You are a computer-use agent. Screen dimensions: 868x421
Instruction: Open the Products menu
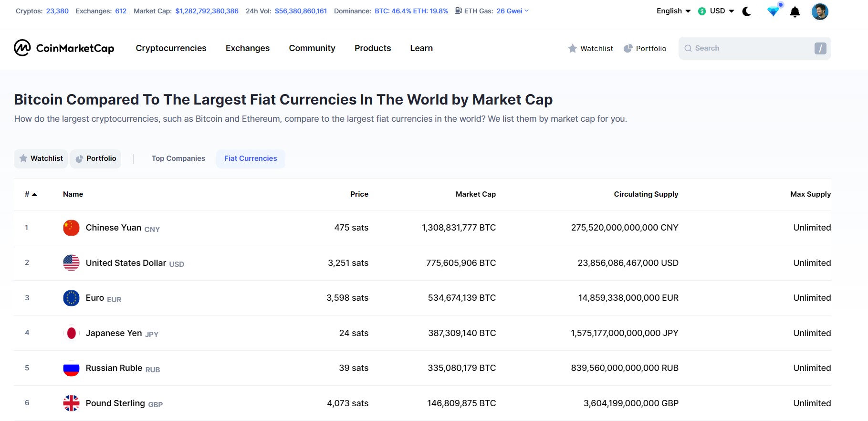(373, 48)
